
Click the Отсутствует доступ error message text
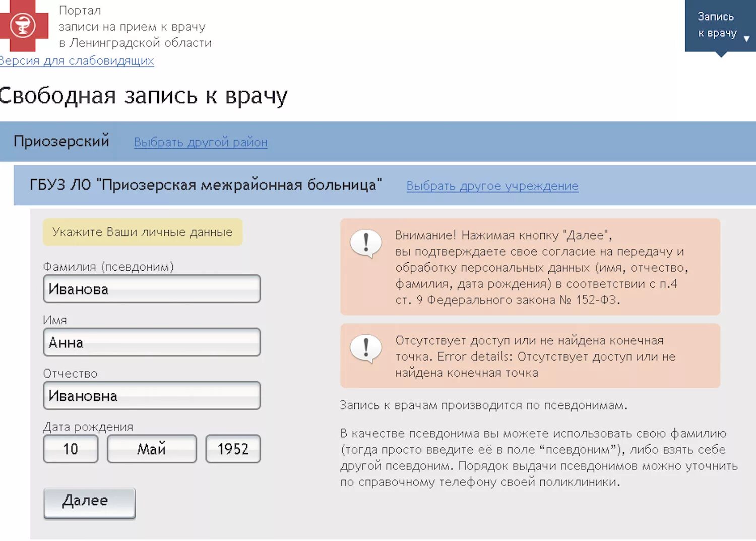click(535, 356)
